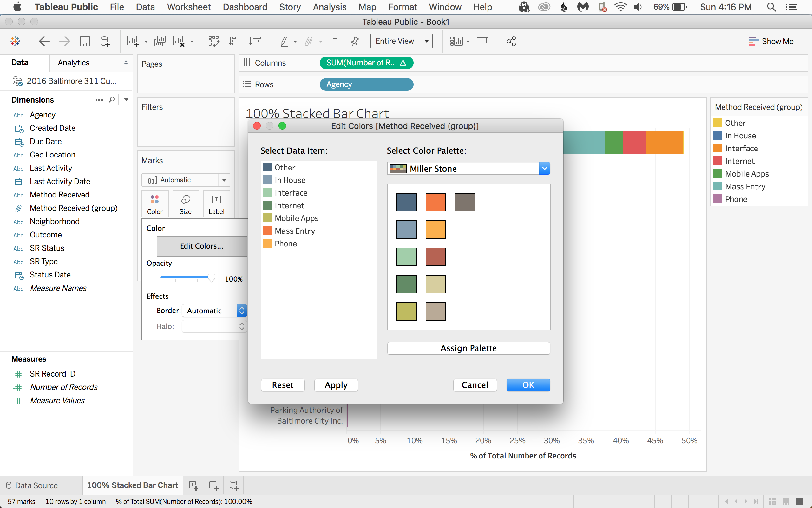Viewport: 812px width, 508px height.
Task: Click the Save floppy disk icon
Action: [85, 41]
